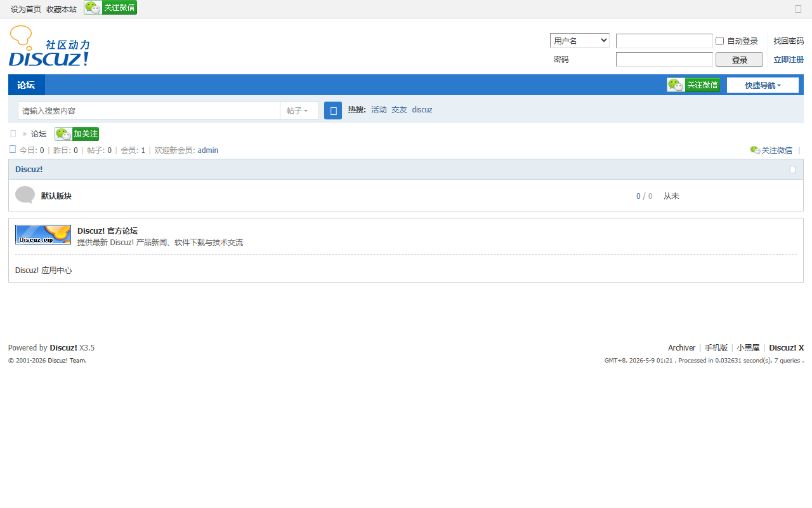Open the 用户名 login type dropdown
The width and height of the screenshot is (812, 508).
[580, 41]
